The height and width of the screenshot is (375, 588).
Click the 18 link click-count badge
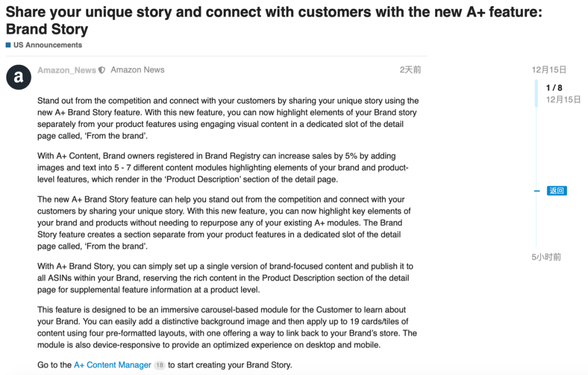(x=160, y=365)
